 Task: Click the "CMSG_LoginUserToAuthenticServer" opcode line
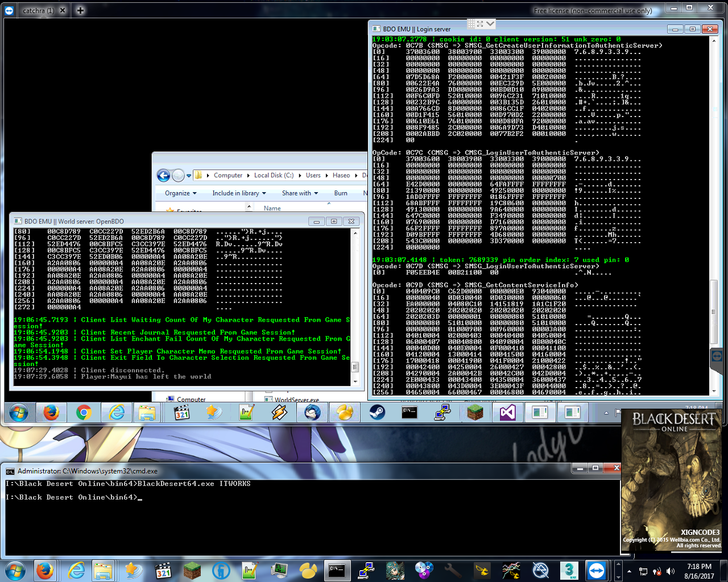coord(486,153)
